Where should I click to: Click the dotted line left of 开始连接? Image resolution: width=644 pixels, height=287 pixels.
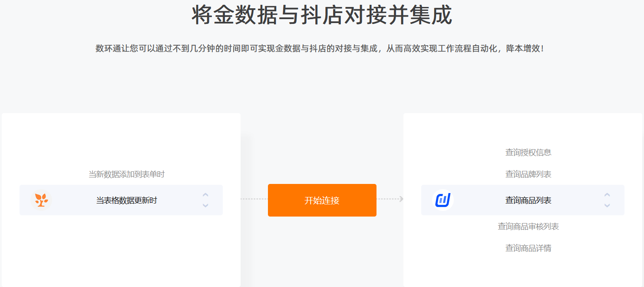point(254,199)
